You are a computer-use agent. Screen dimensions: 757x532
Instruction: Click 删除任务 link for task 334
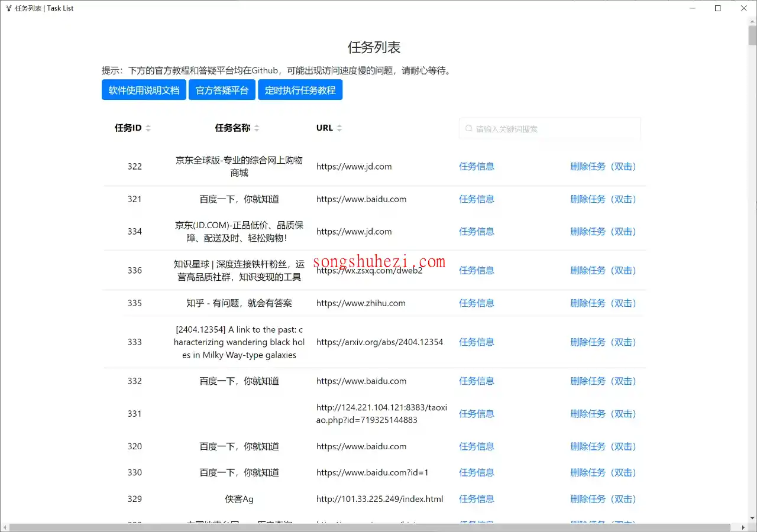tap(604, 232)
